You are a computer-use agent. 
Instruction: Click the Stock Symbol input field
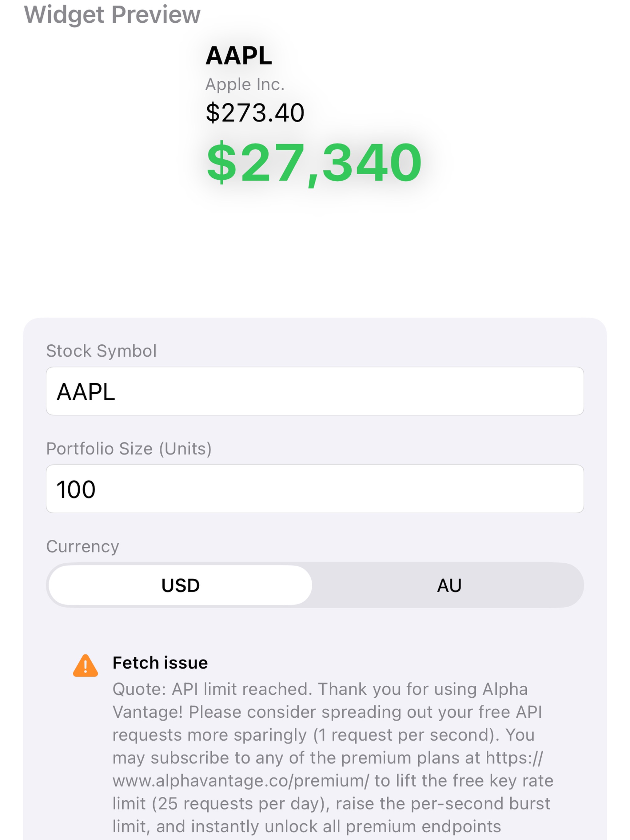click(315, 391)
